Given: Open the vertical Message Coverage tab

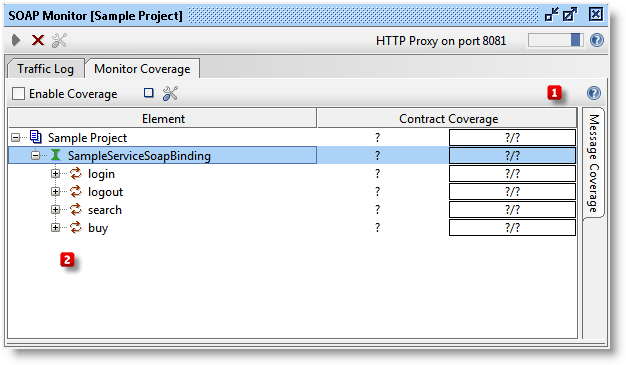Looking at the screenshot, I should coord(594,163).
